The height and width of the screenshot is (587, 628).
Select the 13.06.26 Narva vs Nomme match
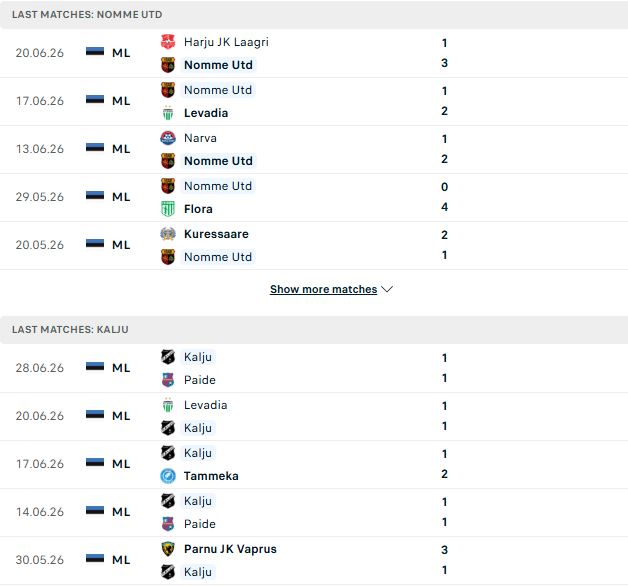tap(314, 149)
